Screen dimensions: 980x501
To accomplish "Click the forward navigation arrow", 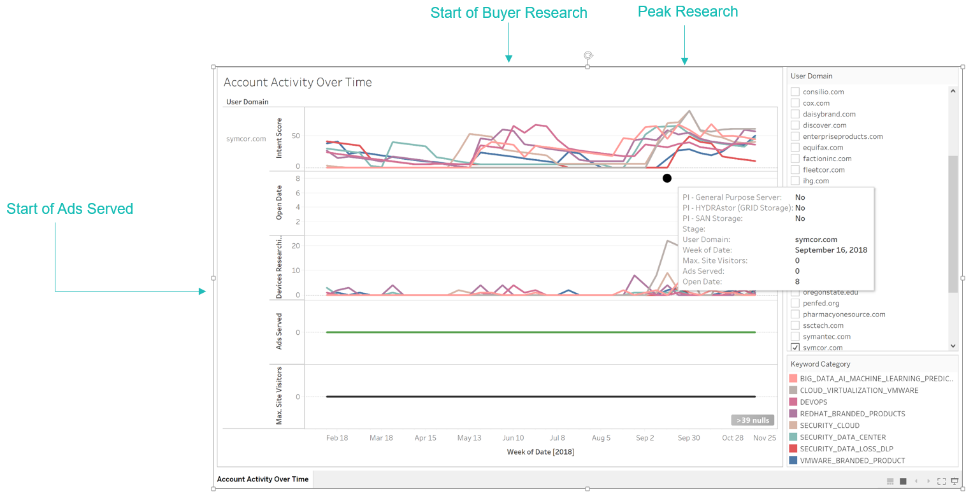I will tap(928, 481).
